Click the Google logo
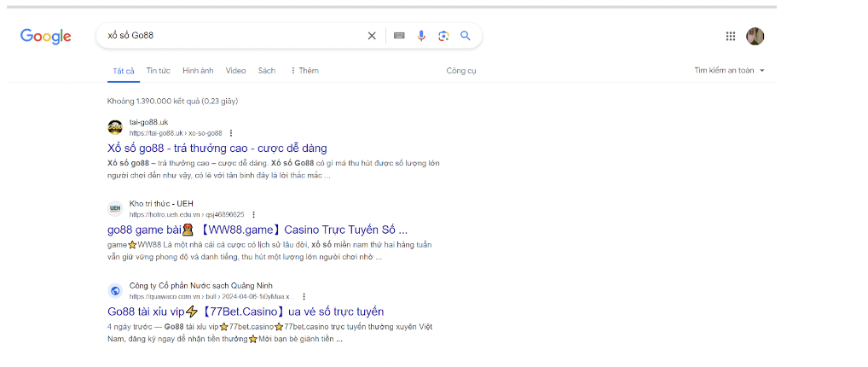The width and height of the screenshot is (868, 367). pos(46,37)
